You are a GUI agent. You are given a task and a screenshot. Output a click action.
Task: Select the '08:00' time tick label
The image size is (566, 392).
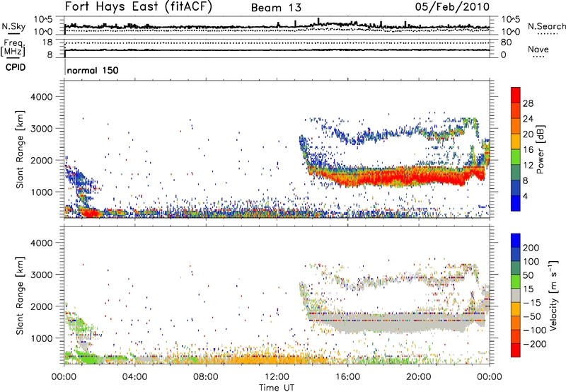206,377
